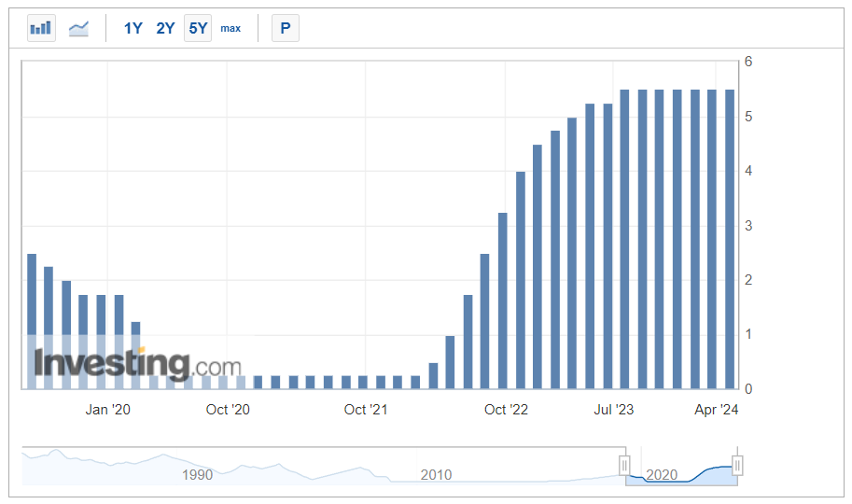Click the Investing.com watermark logo
Viewport: 852px width, 504px height.
[137, 363]
